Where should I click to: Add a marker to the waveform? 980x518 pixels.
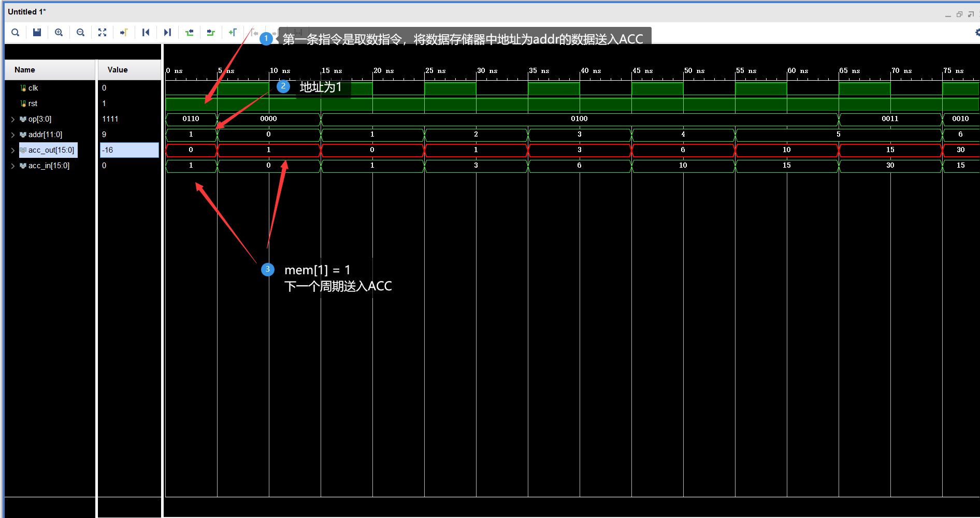click(233, 32)
